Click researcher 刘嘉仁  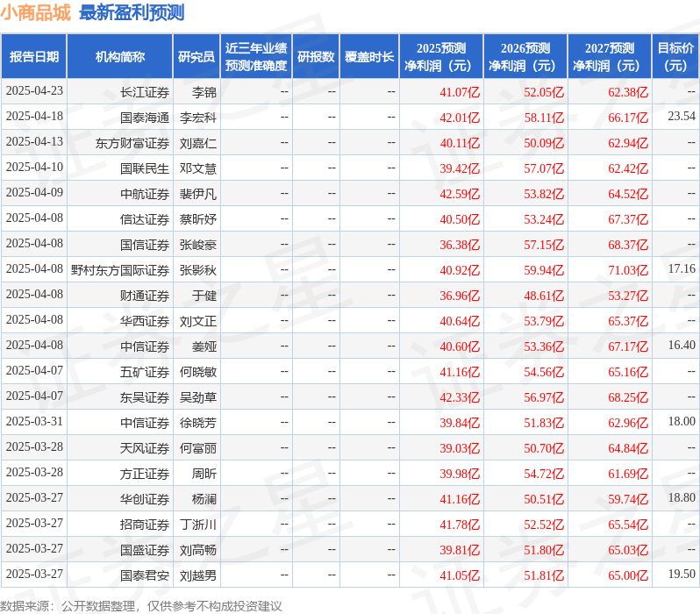tap(198, 143)
